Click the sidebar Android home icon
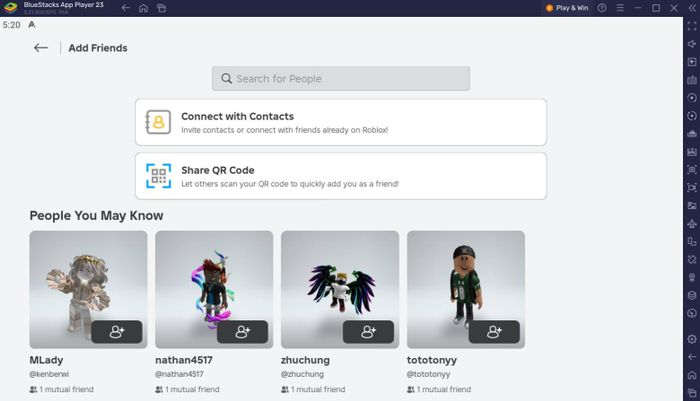 click(x=692, y=375)
